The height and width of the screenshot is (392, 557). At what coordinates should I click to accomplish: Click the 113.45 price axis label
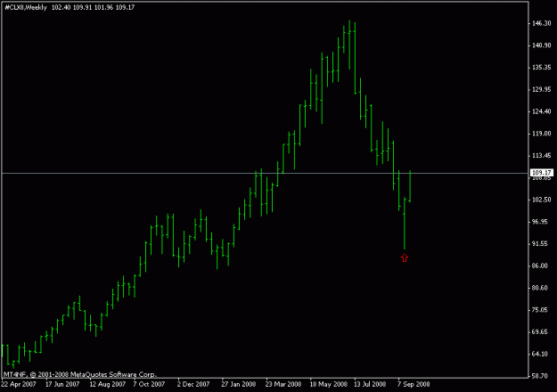pos(542,156)
